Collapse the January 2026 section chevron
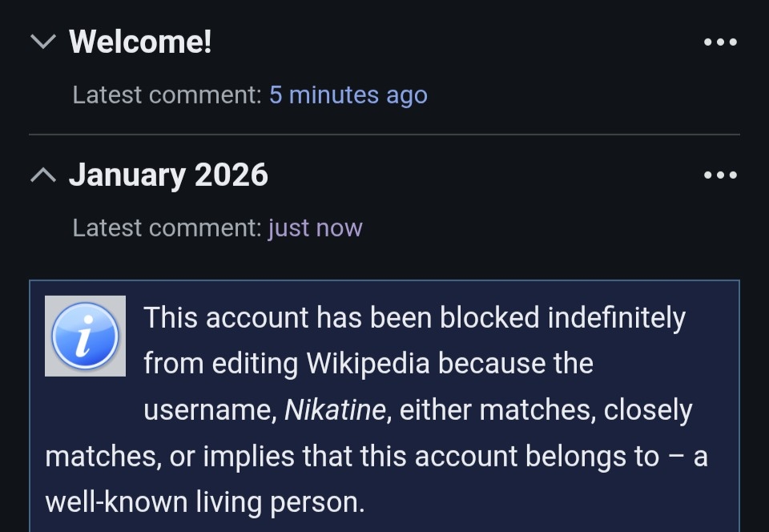 pos(42,175)
